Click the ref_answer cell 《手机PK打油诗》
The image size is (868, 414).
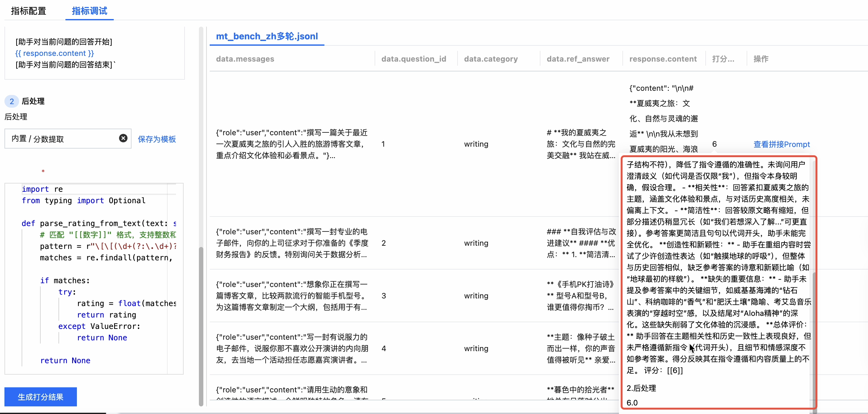pyautogui.click(x=580, y=296)
